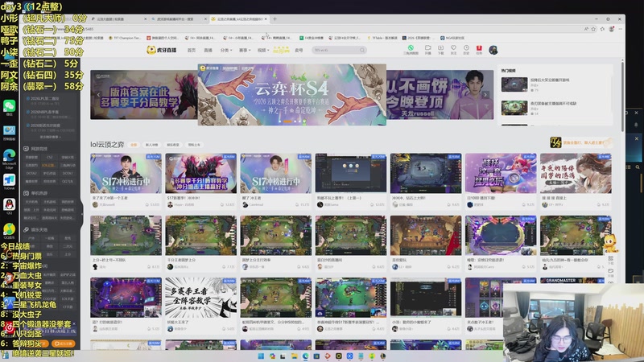The height and width of the screenshot is (362, 644).
Task: Open the 卖号 nav item
Action: (299, 50)
